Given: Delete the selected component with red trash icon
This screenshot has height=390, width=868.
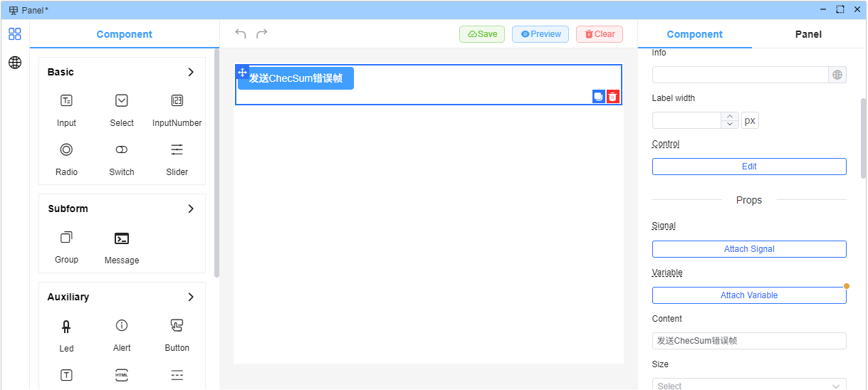Looking at the screenshot, I should (613, 97).
